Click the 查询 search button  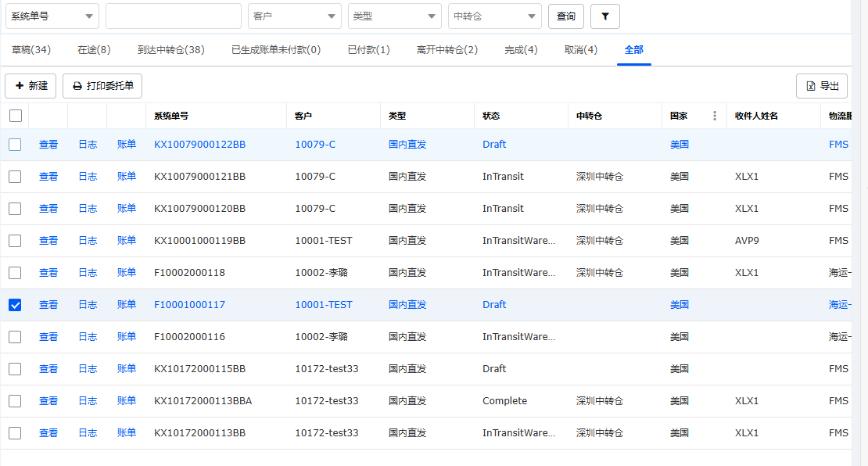[565, 16]
